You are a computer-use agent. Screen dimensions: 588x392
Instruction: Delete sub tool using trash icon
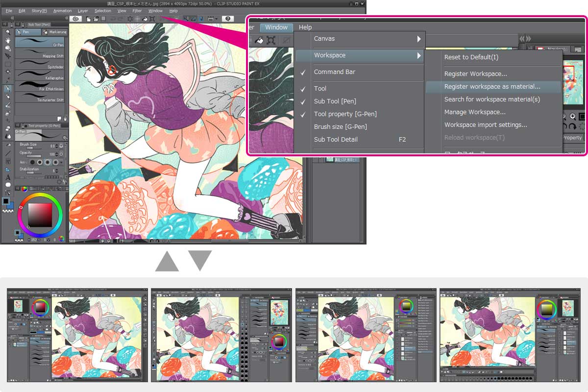tap(65, 119)
